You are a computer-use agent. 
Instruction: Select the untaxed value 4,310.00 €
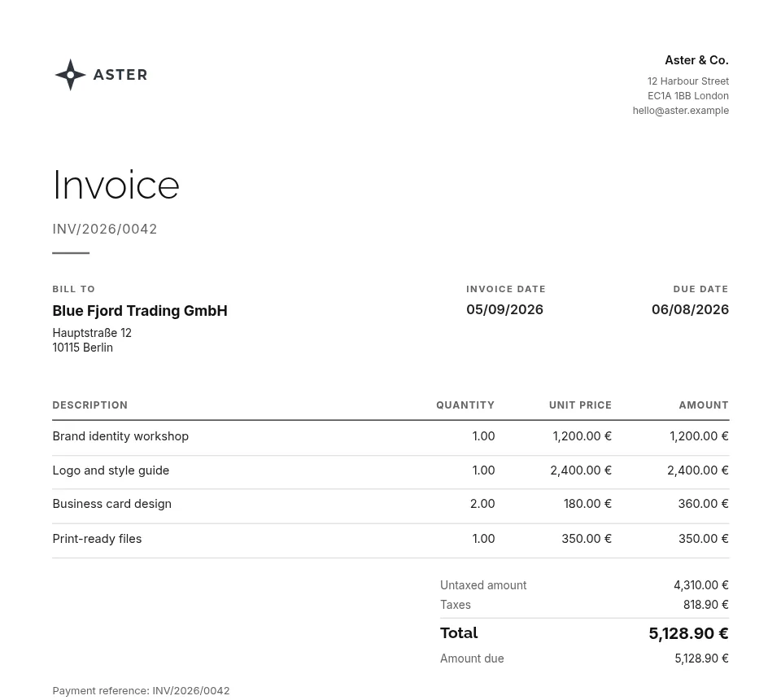coord(700,585)
